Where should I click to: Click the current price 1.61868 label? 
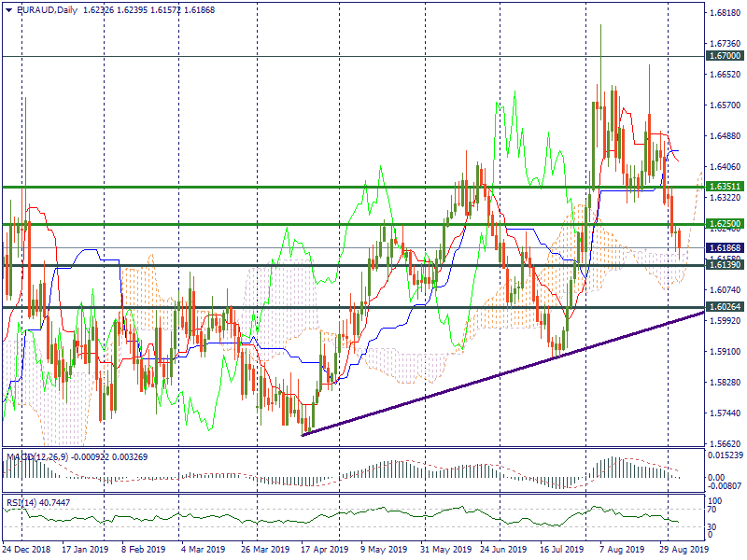725,248
